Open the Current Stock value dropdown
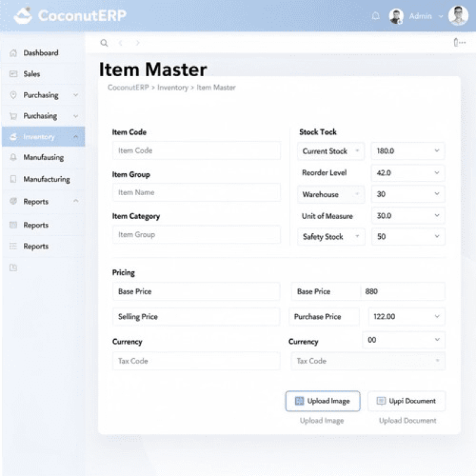 [408, 151]
